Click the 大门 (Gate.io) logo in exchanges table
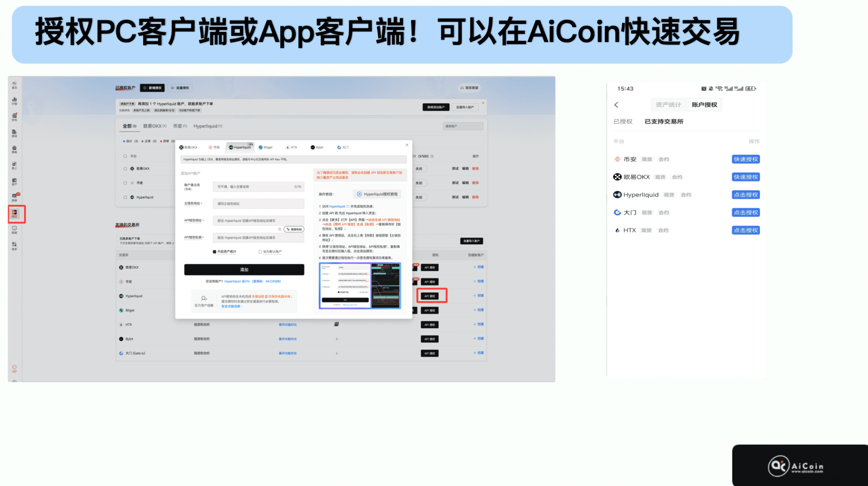This screenshot has height=486, width=868. pyautogui.click(x=121, y=353)
